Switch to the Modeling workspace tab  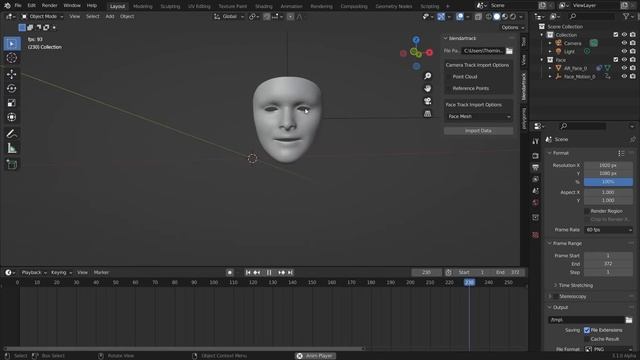coord(142,6)
